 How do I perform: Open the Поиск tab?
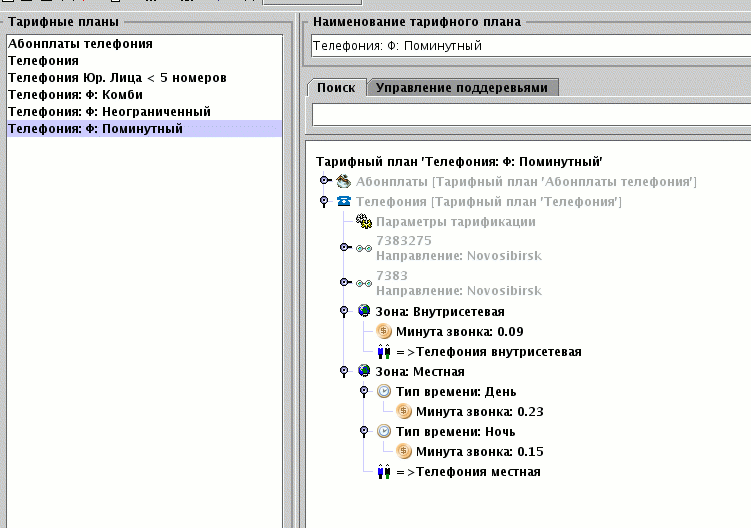(x=336, y=87)
